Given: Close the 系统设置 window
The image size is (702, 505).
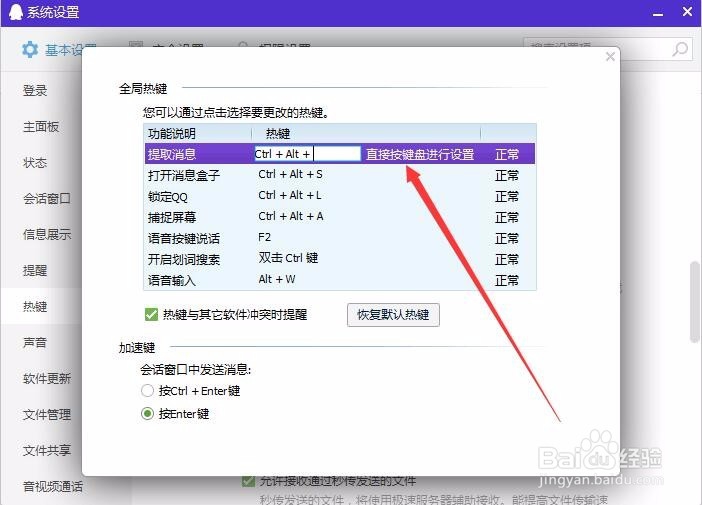Looking at the screenshot, I should (x=687, y=12).
